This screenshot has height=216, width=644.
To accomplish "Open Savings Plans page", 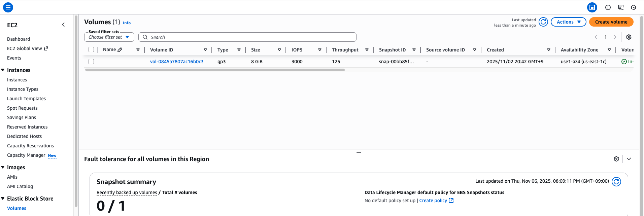I will click(x=22, y=117).
